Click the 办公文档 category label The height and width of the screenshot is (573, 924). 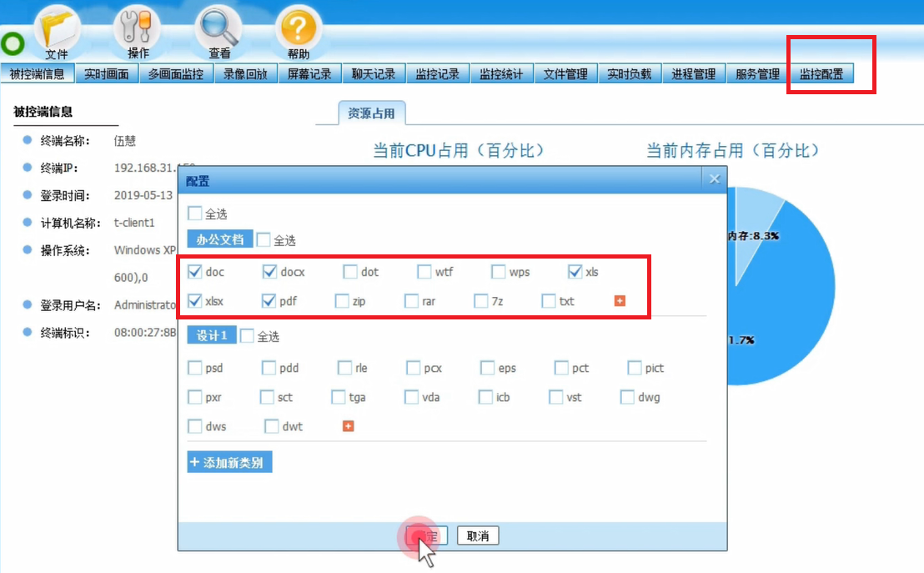point(219,240)
